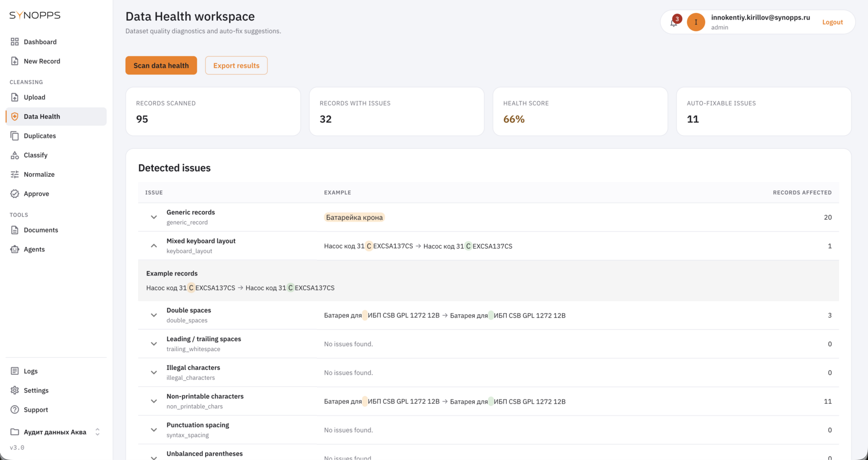Click the New Record file icon
The height and width of the screenshot is (460, 868).
click(14, 61)
